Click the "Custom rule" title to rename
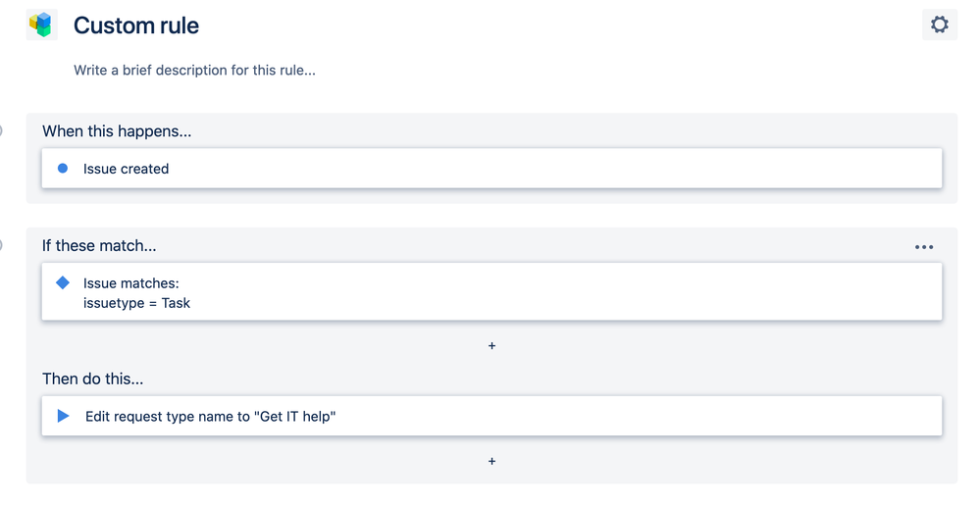Image resolution: width=980 pixels, height=506 pixels. coord(136,25)
